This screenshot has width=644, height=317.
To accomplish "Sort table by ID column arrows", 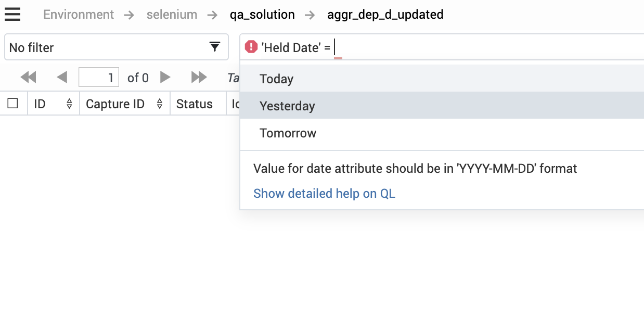I will [x=69, y=104].
